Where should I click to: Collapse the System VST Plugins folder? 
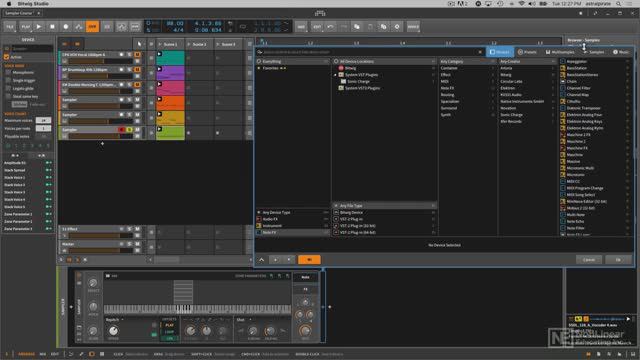pyautogui.click(x=335, y=75)
